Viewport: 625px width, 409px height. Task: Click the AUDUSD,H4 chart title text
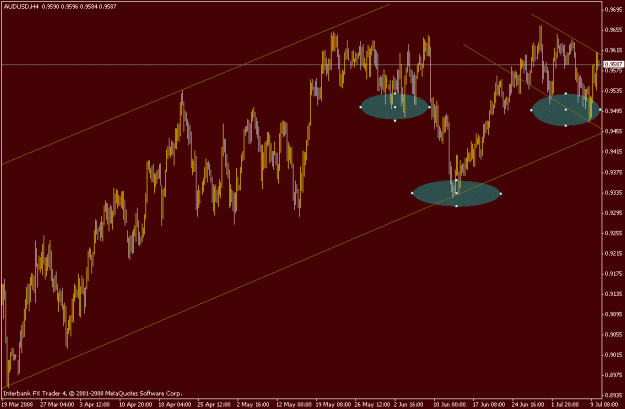[x=21, y=7]
